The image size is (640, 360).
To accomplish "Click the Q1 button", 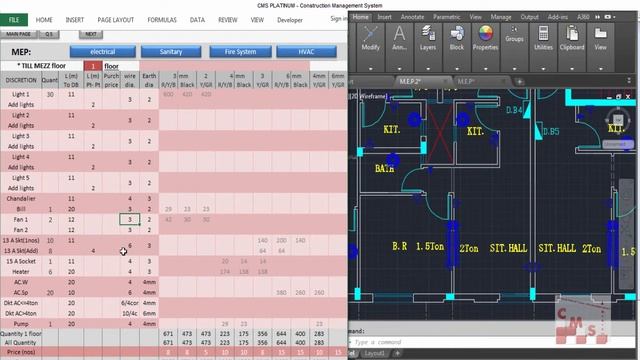I will [49, 34].
